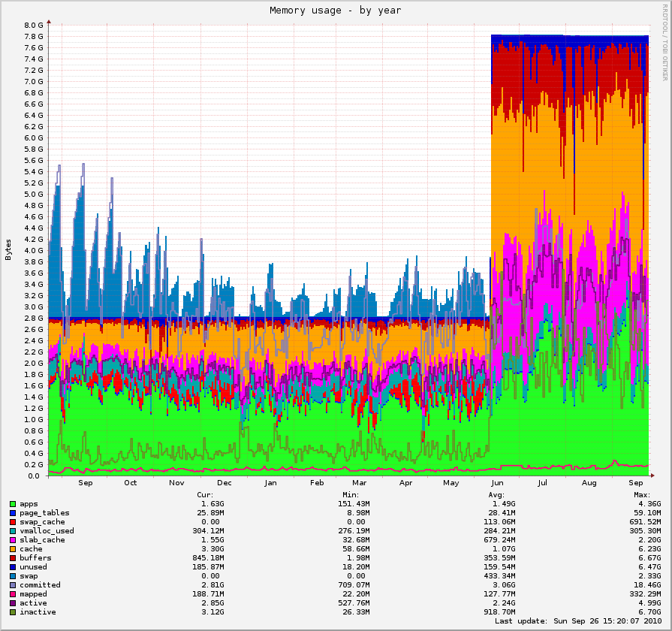The height and width of the screenshot is (631, 672).
Task: Click slab_cache max value 2.20G
Action: (649, 540)
